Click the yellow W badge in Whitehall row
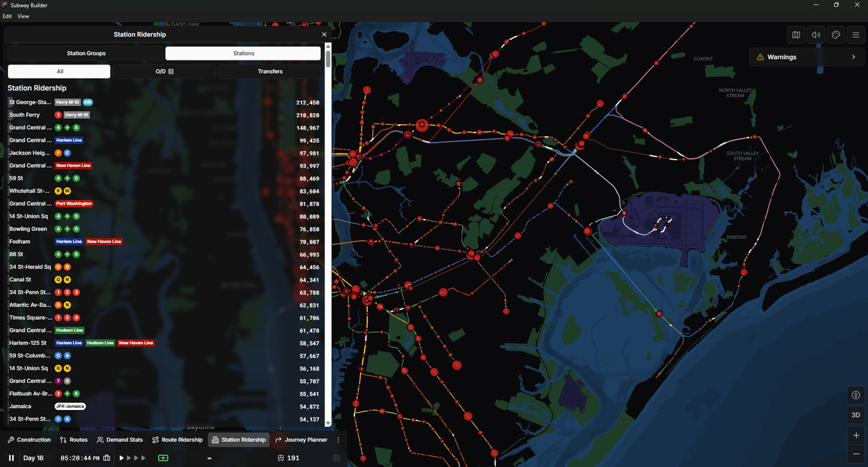 67,191
